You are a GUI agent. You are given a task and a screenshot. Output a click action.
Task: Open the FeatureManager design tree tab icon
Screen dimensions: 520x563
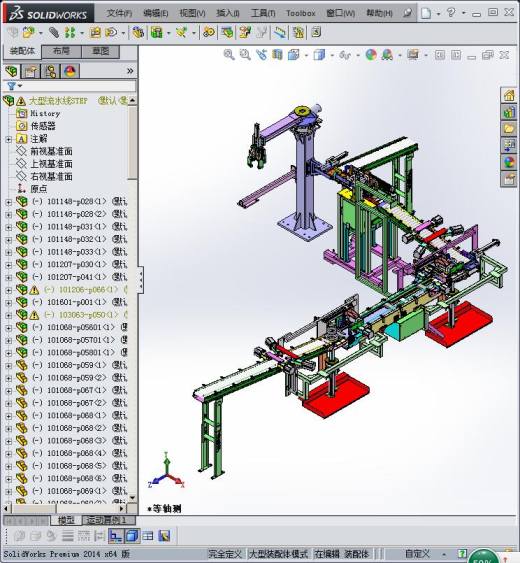11,71
